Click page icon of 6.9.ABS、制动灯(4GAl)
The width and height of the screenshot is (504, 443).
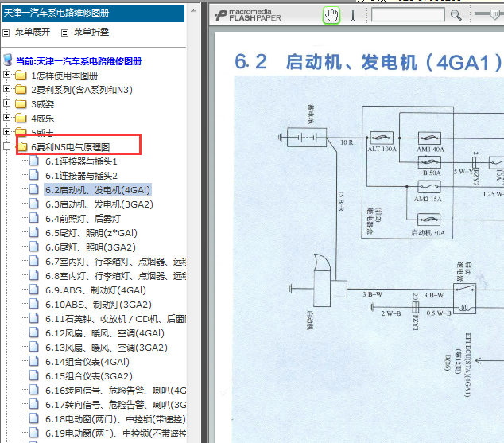pyautogui.click(x=34, y=289)
